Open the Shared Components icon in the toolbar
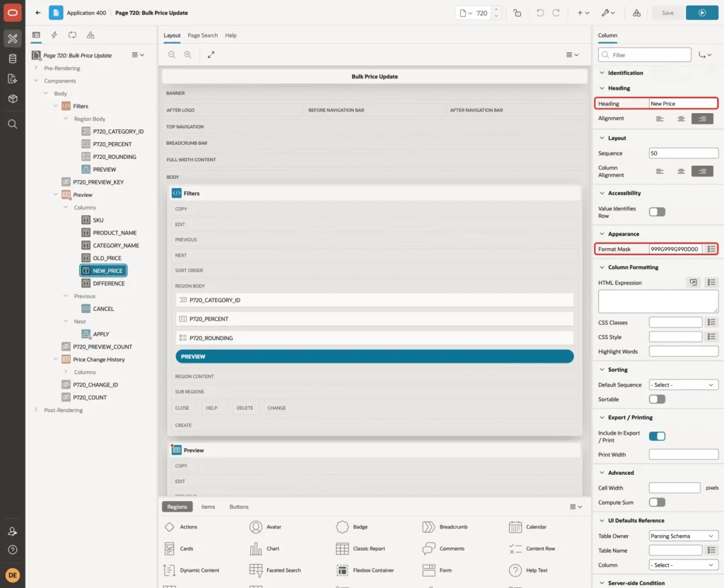This screenshot has width=724, height=588. (637, 13)
